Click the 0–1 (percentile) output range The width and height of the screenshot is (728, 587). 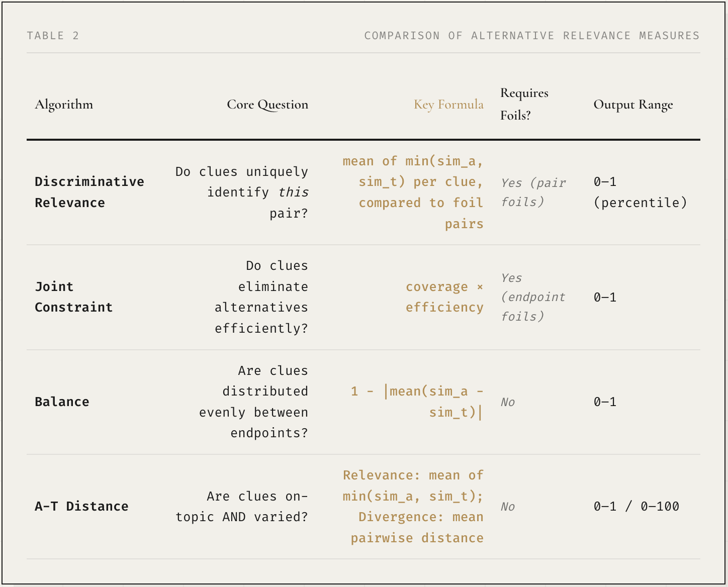coord(640,192)
